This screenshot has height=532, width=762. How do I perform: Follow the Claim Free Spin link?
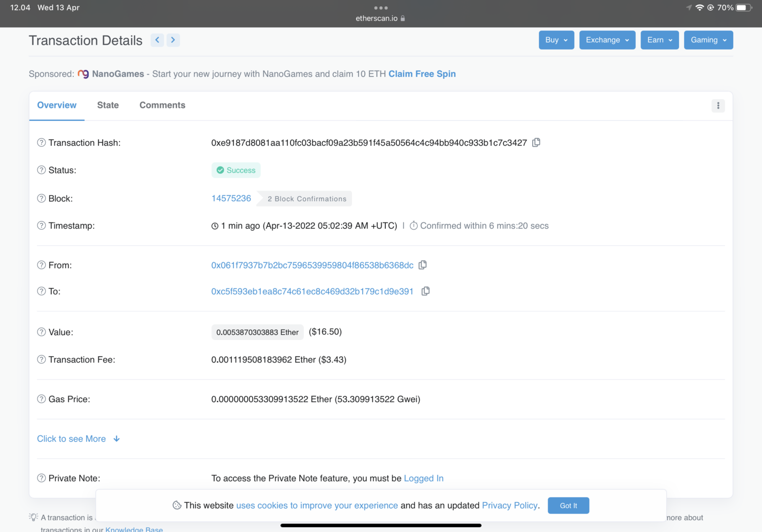(422, 74)
